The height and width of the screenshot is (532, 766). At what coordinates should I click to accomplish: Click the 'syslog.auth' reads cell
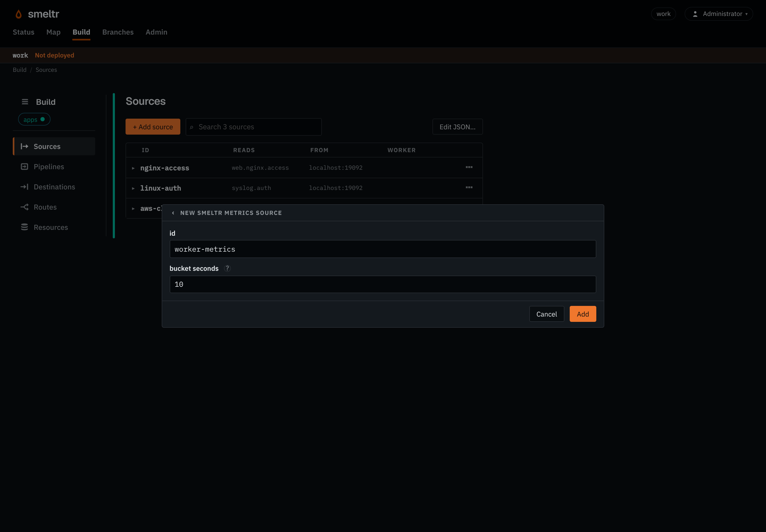(x=251, y=188)
